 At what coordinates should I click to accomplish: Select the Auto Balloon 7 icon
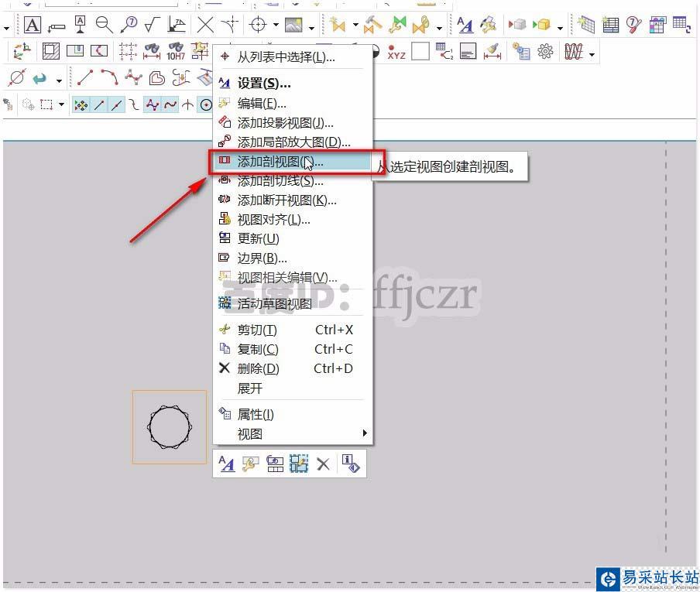tap(634, 25)
